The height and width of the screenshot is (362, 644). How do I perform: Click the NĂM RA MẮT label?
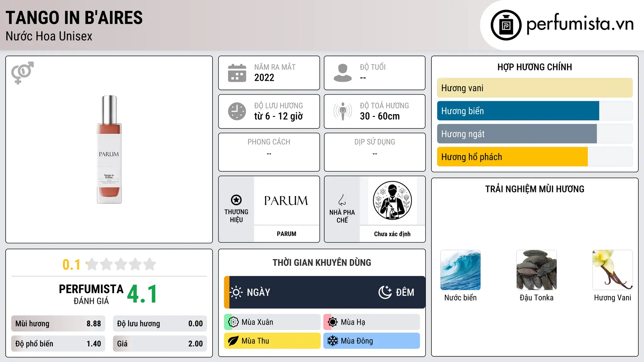pos(275,67)
